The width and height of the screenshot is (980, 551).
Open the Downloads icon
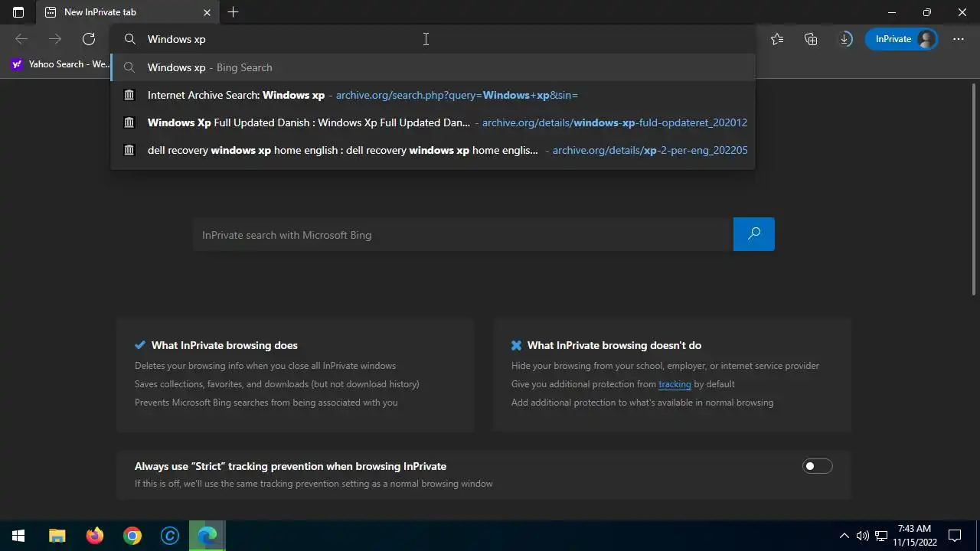click(x=845, y=39)
